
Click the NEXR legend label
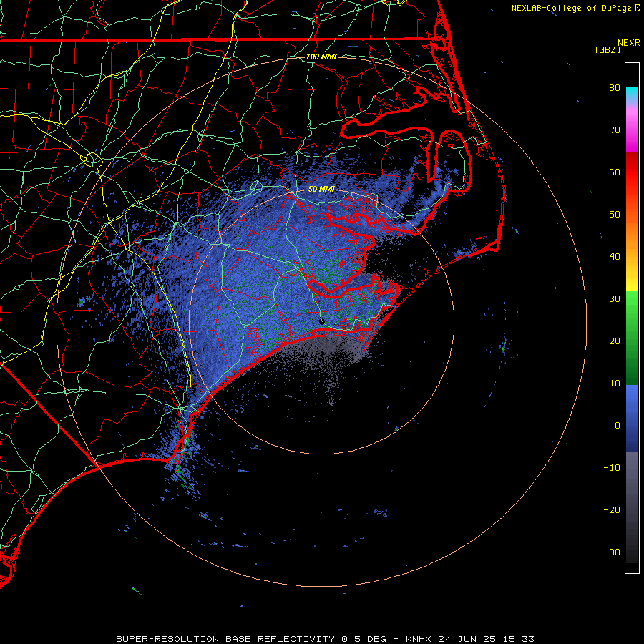click(628, 43)
